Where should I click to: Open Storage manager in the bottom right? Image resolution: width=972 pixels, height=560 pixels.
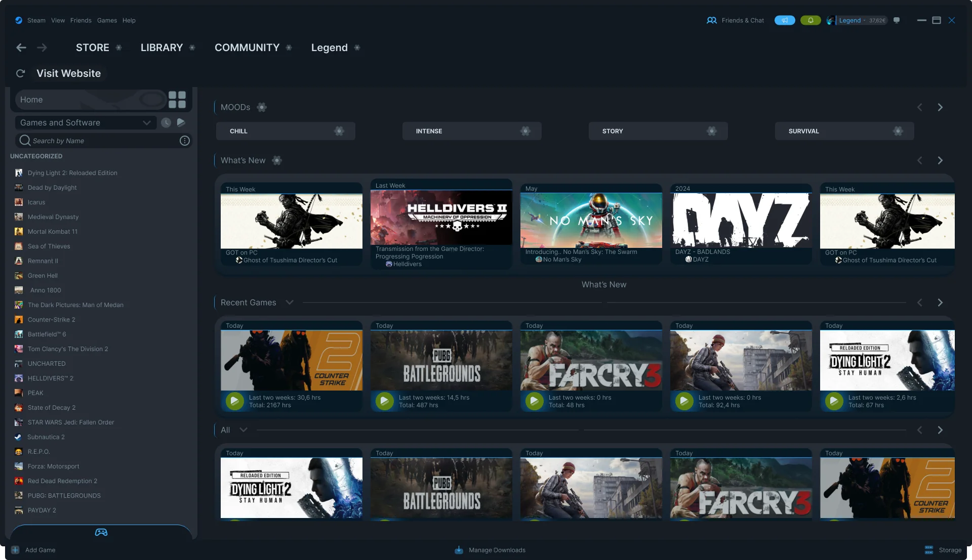pos(943,550)
